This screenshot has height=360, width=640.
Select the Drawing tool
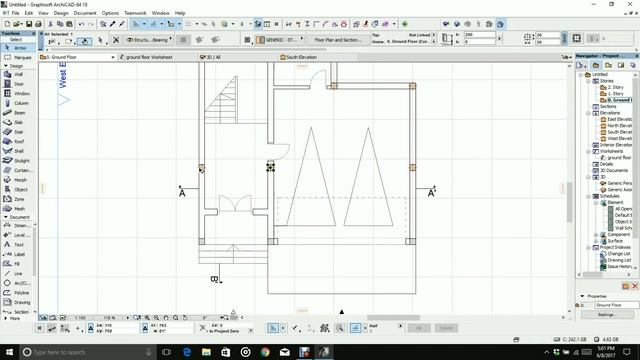coord(17,302)
